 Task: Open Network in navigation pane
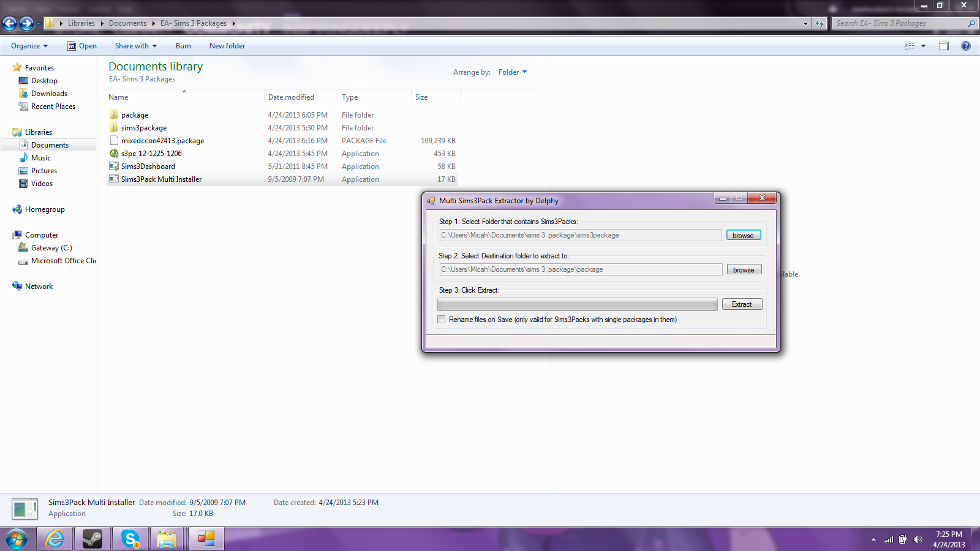click(x=39, y=287)
